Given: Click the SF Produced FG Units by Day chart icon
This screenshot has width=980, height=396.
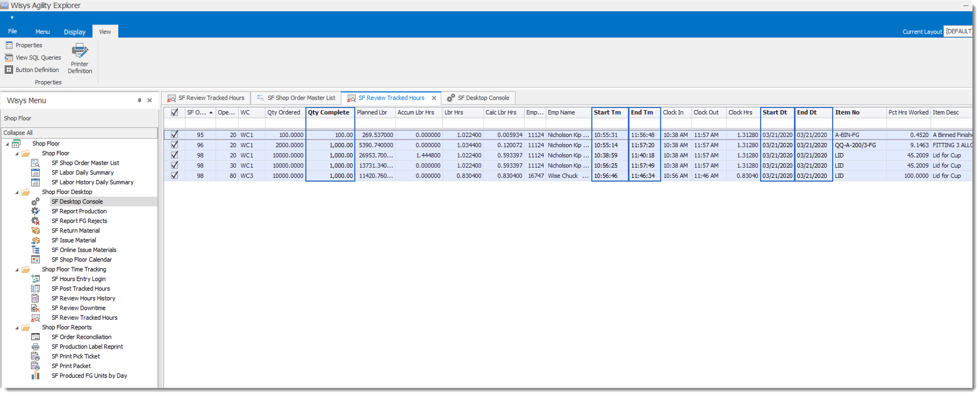Looking at the screenshot, I should point(35,375).
